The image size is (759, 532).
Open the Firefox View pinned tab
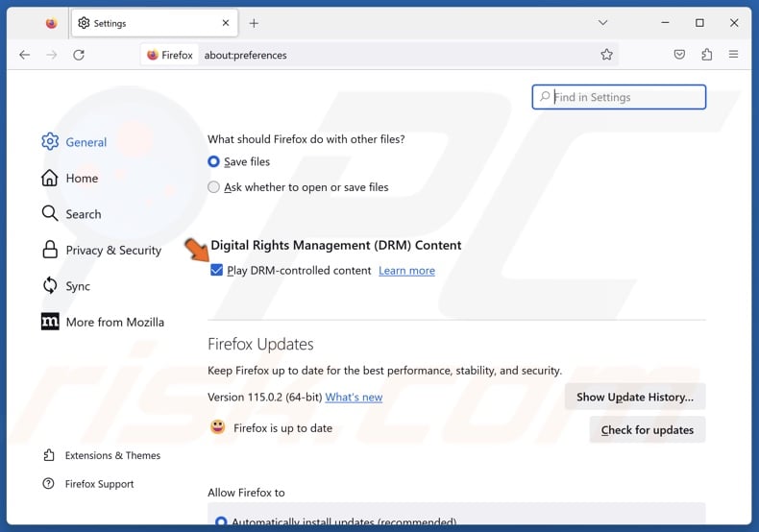coord(51,23)
